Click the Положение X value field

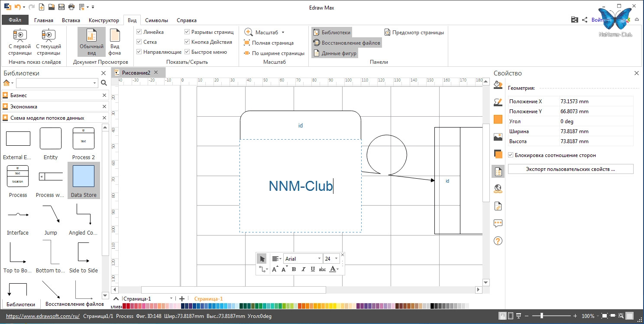click(x=596, y=101)
